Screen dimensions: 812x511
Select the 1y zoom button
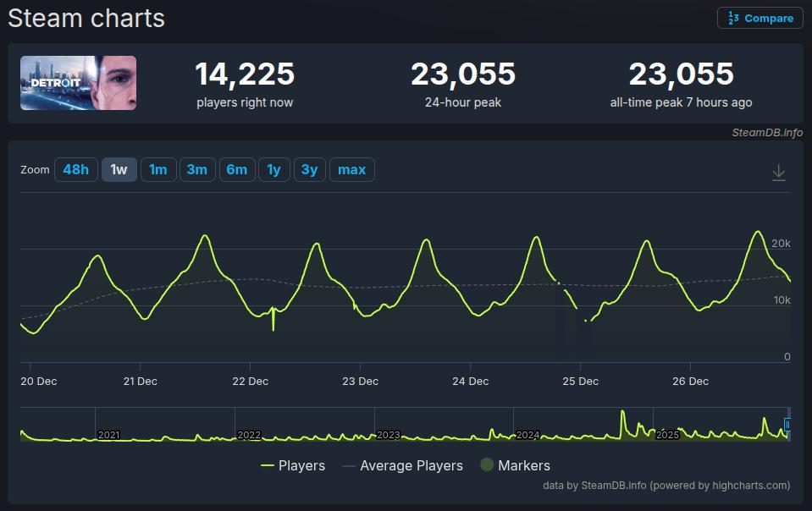coord(273,169)
